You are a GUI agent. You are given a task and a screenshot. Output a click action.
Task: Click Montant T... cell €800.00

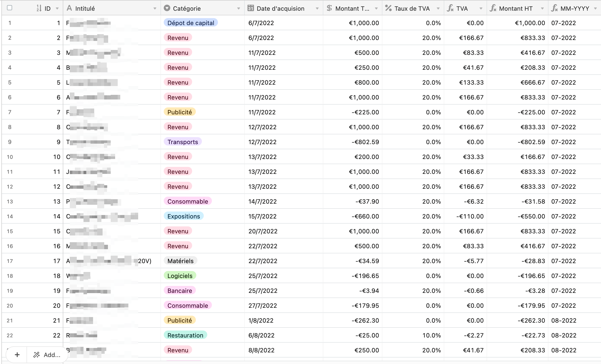(352, 83)
